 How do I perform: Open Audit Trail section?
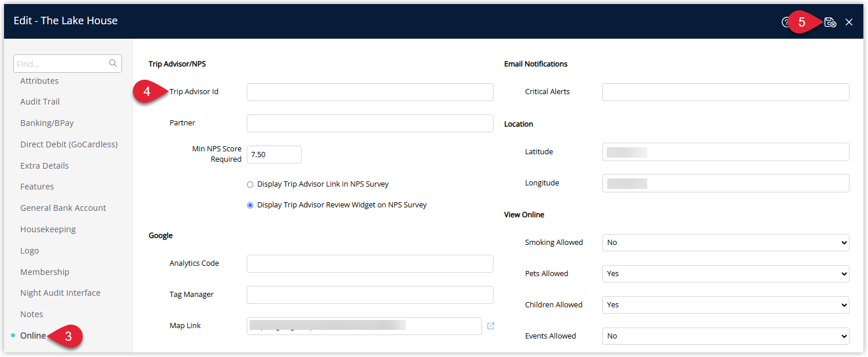[x=40, y=102]
